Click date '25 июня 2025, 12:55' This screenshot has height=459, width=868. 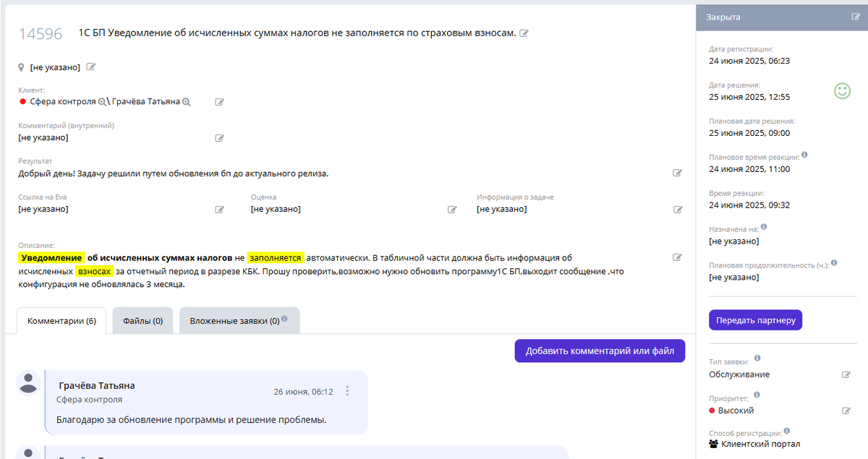[x=749, y=97]
